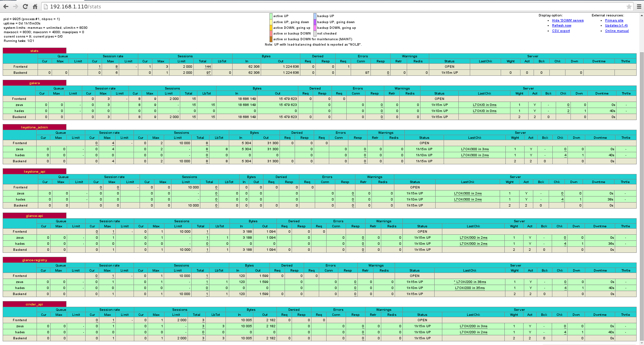This screenshot has width=644, height=345.
Task: Go to the browser Home page
Action: tap(35, 6)
